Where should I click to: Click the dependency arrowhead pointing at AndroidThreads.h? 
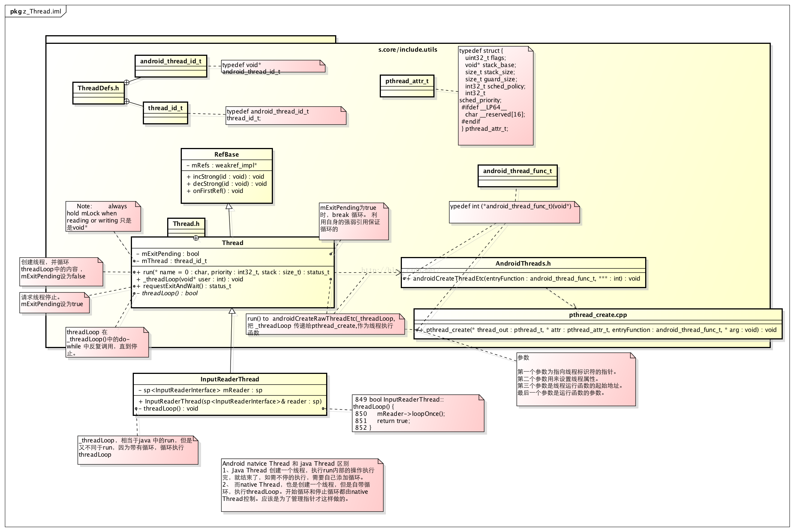point(398,273)
